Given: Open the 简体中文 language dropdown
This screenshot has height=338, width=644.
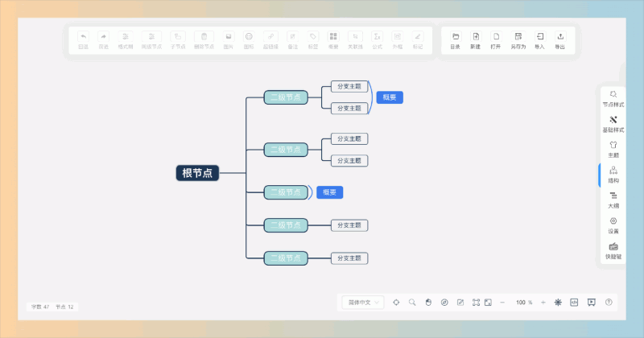Looking at the screenshot, I should coord(363,303).
